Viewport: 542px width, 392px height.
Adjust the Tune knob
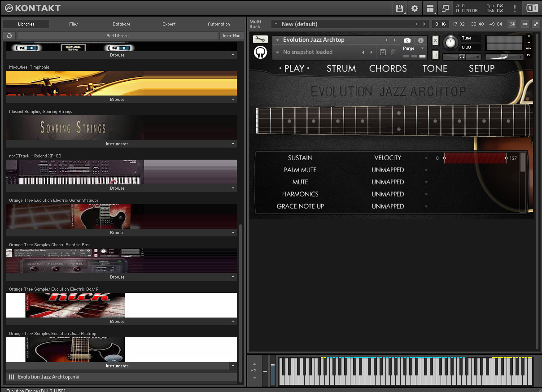(x=450, y=43)
